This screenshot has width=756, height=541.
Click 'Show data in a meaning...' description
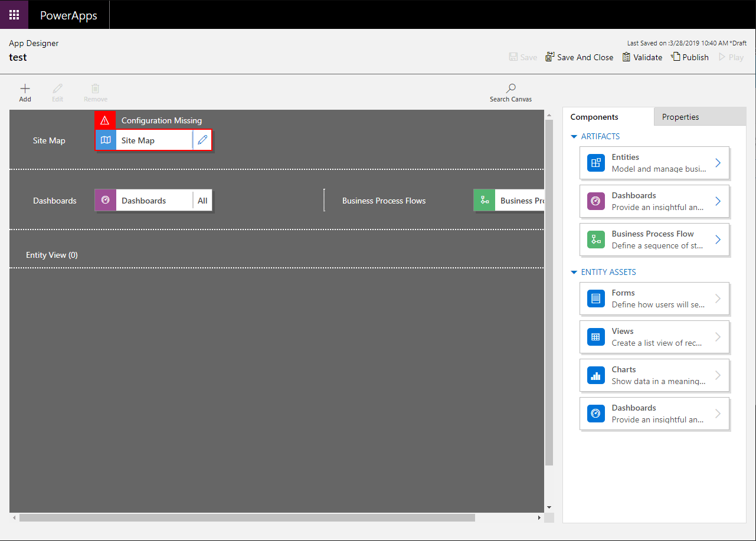[x=659, y=381]
